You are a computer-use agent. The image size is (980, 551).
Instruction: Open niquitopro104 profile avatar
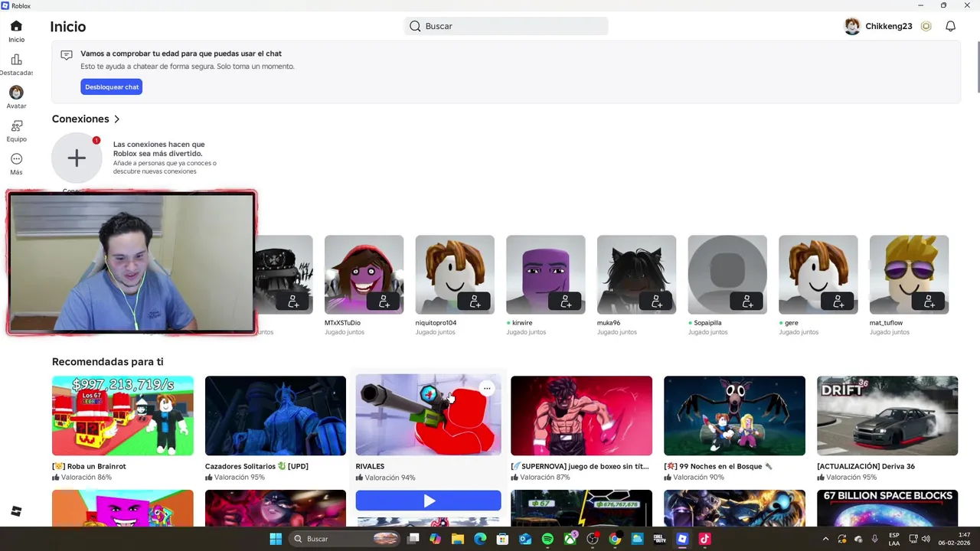(x=455, y=275)
